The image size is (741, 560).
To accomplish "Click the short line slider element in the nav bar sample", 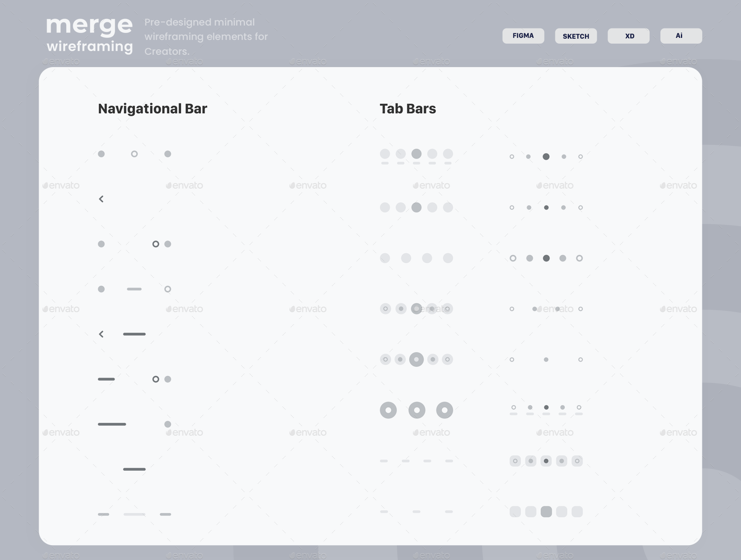I will pyautogui.click(x=134, y=289).
